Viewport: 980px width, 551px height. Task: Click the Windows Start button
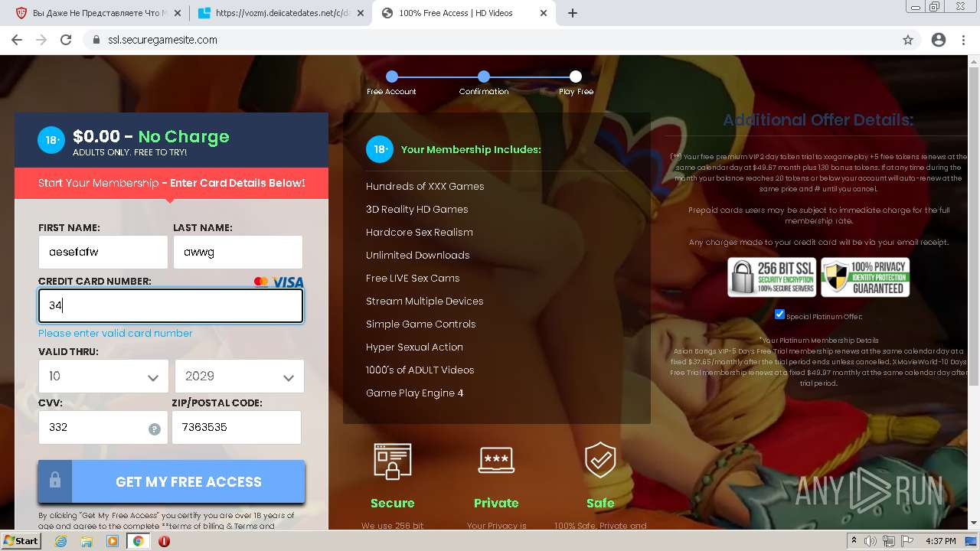click(21, 541)
